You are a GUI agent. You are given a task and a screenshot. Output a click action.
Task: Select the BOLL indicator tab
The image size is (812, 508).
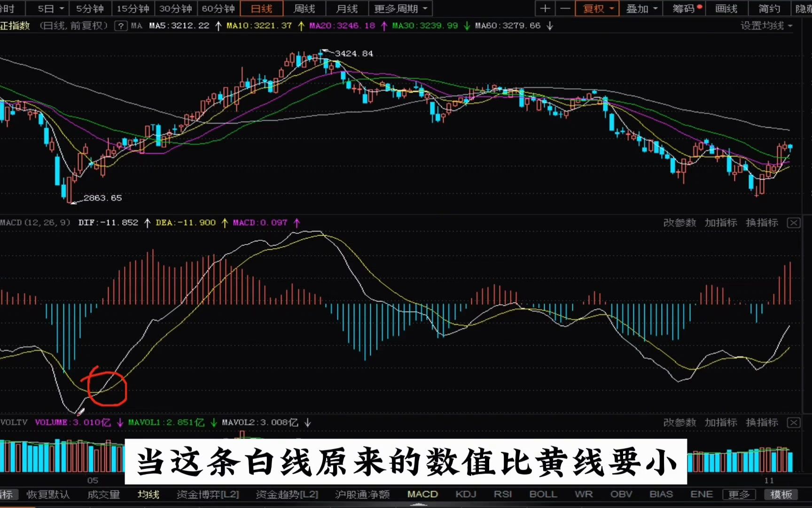click(x=543, y=494)
